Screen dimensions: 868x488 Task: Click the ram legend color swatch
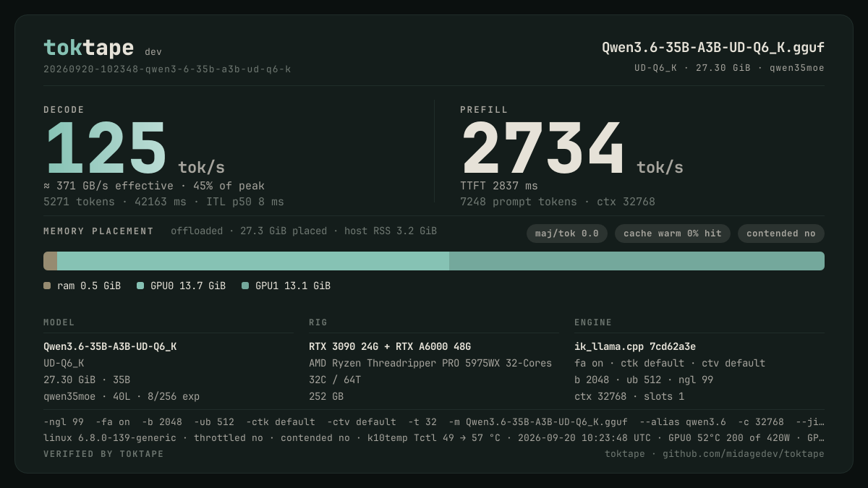pos(47,286)
